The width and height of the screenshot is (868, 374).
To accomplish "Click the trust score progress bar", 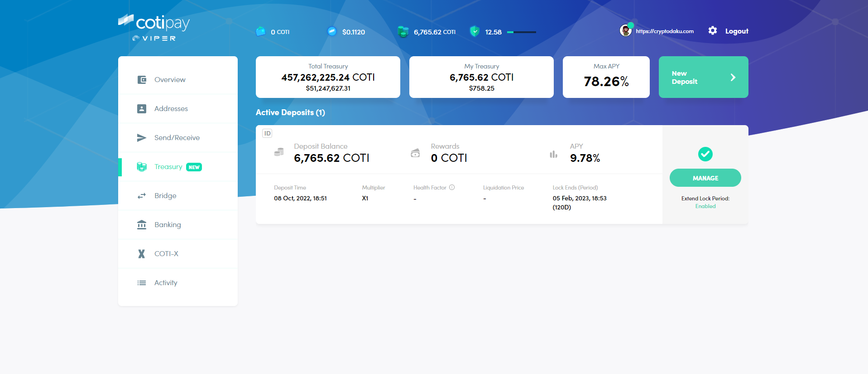I will (x=522, y=32).
